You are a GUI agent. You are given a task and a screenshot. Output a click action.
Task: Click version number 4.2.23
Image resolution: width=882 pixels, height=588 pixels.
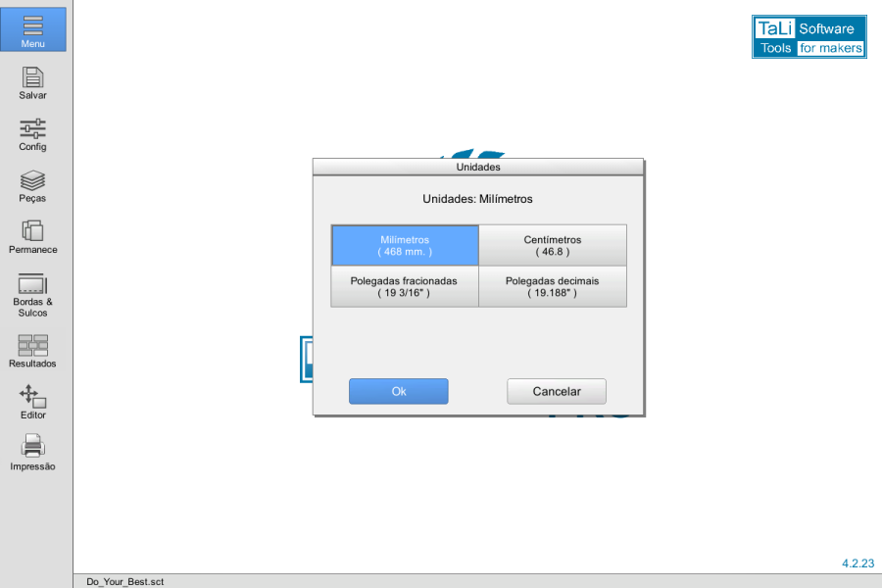857,563
